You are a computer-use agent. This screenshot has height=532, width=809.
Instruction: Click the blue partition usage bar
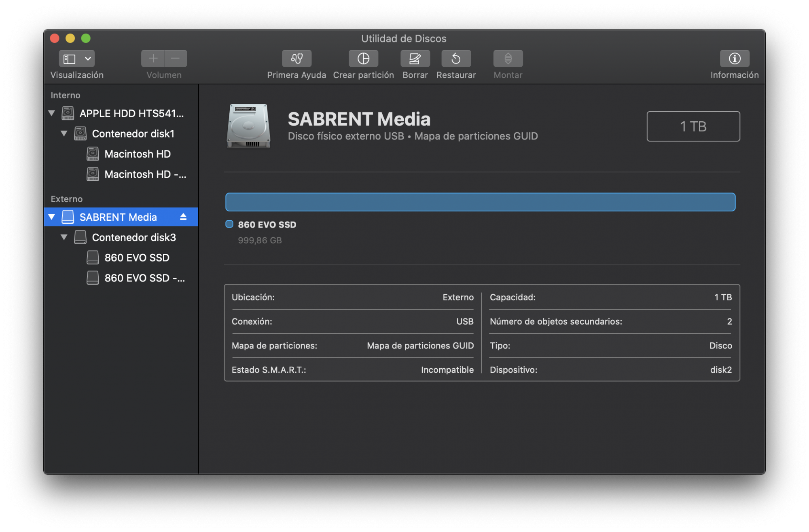pyautogui.click(x=480, y=202)
